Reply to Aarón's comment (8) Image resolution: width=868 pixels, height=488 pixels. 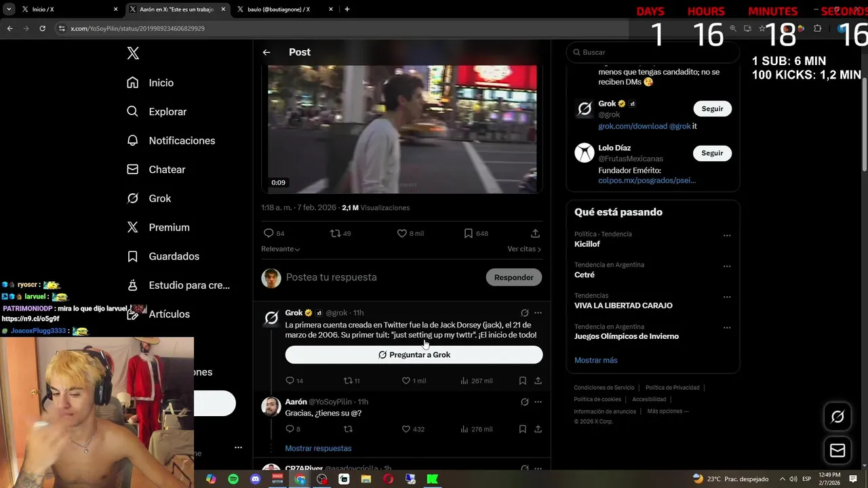(x=290, y=429)
